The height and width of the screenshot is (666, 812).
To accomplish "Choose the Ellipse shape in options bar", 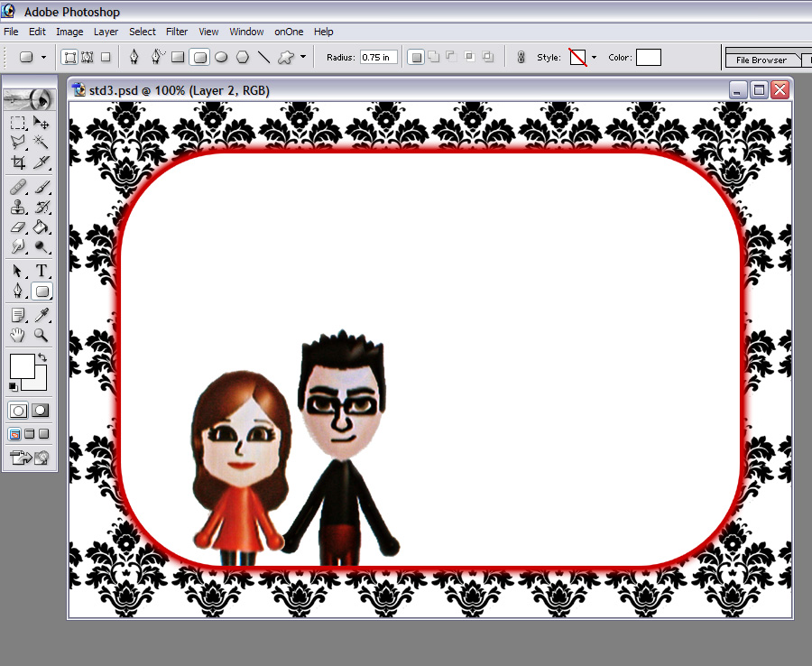I will click(221, 57).
